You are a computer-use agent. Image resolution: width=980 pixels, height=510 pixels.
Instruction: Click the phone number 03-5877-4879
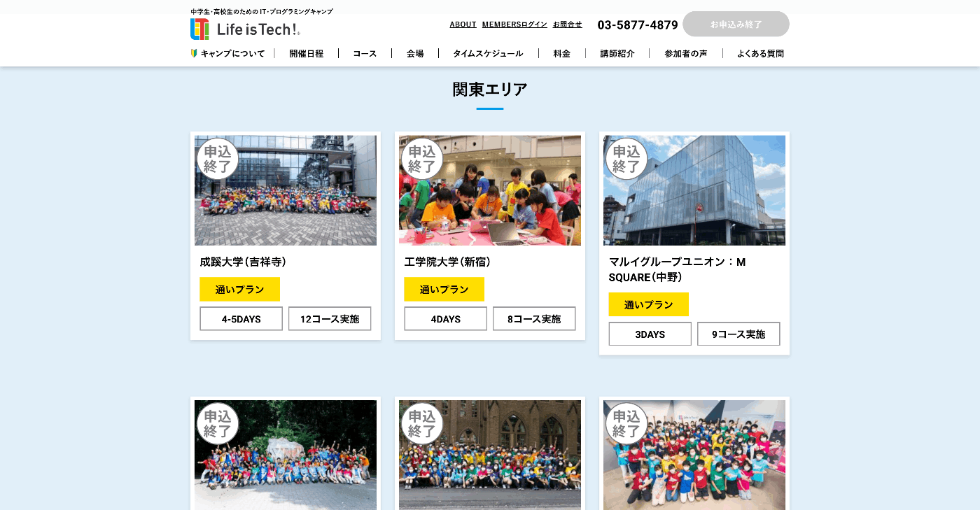(x=638, y=25)
